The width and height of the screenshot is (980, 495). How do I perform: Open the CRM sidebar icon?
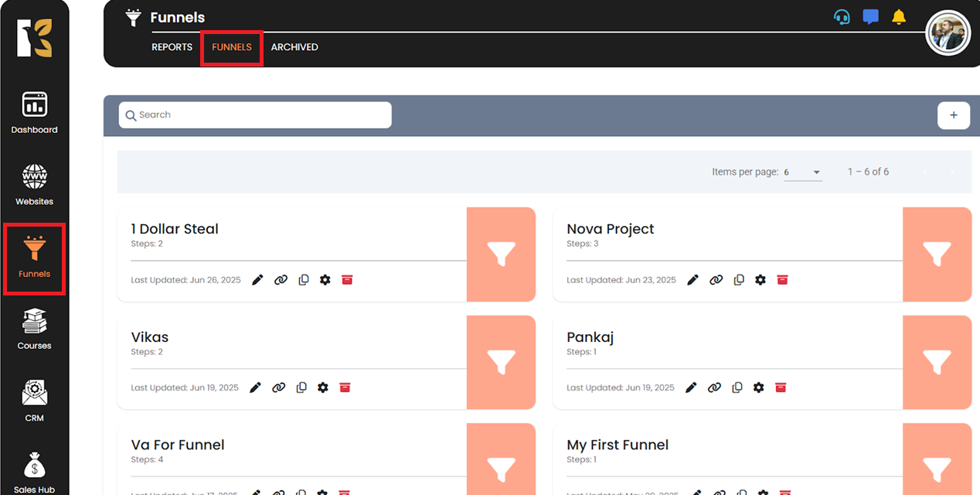pyautogui.click(x=34, y=401)
